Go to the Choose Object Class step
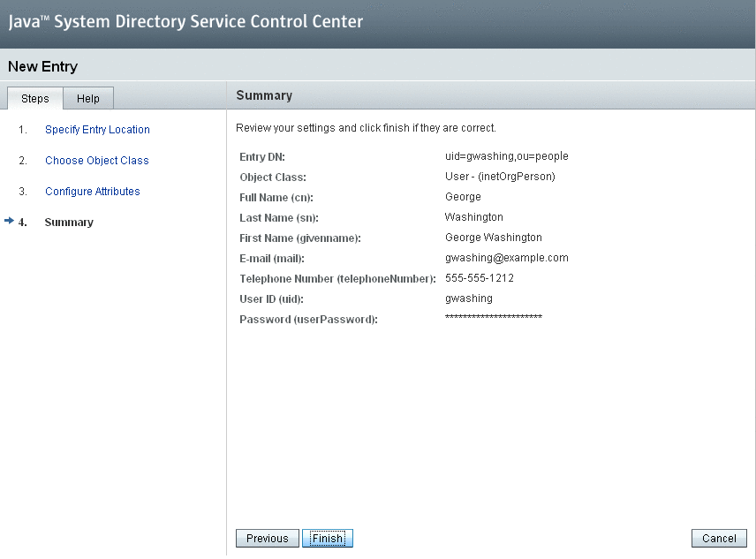756x559 pixels. pos(97,161)
